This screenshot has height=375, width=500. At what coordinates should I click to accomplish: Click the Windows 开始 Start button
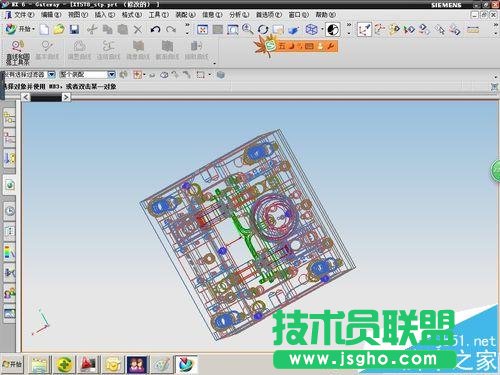12,364
